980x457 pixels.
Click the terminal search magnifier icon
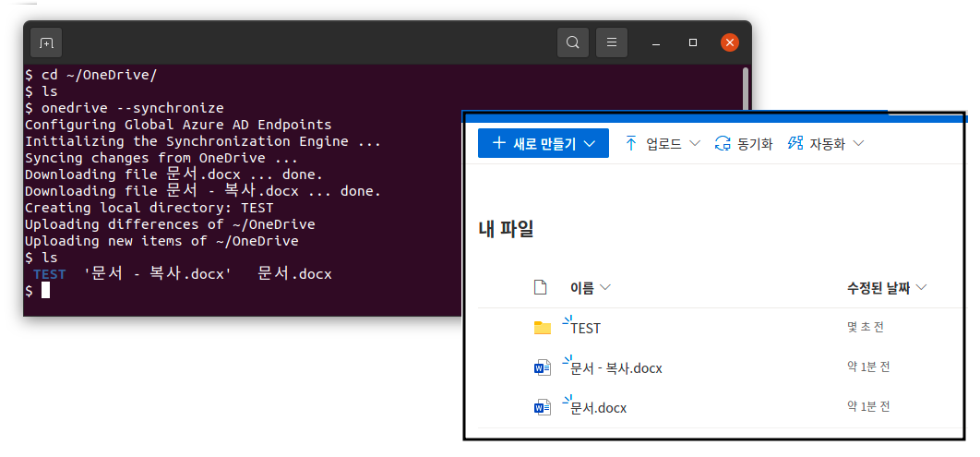click(x=572, y=42)
